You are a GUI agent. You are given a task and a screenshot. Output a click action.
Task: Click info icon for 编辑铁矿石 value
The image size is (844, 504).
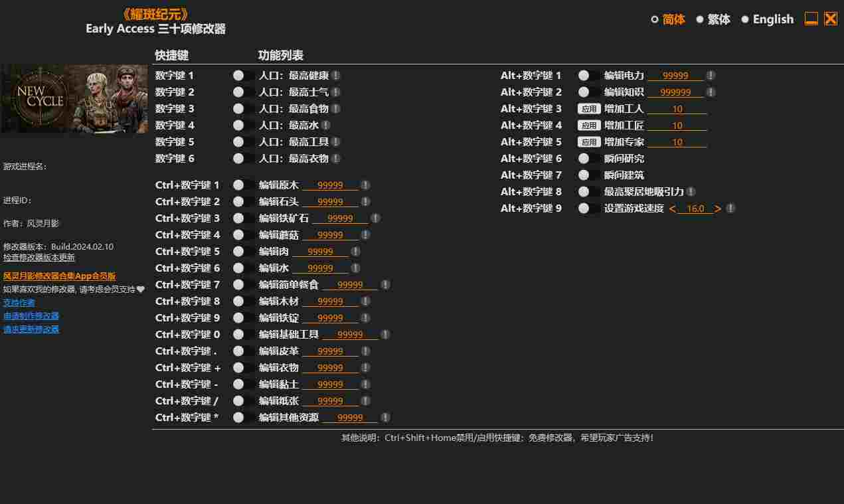click(375, 218)
